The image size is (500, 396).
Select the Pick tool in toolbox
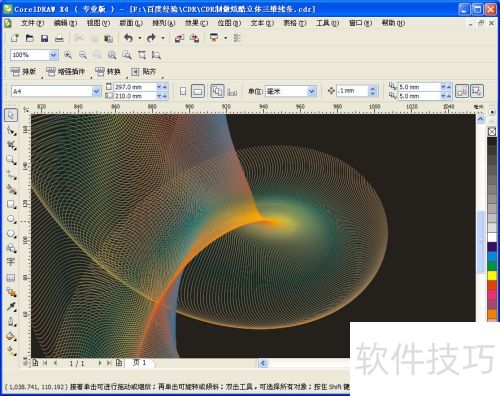click(11, 115)
